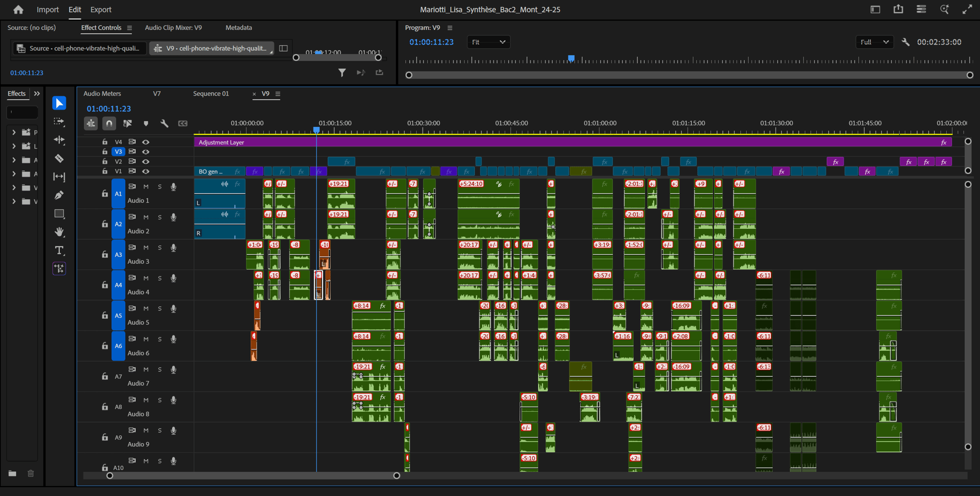The width and height of the screenshot is (980, 496).
Task: Add a marker in timeline
Action: [x=146, y=124]
